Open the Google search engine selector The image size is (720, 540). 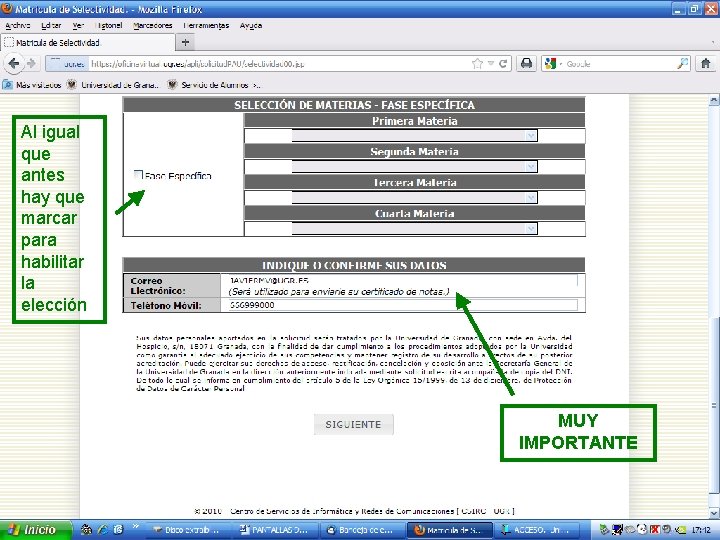point(552,64)
